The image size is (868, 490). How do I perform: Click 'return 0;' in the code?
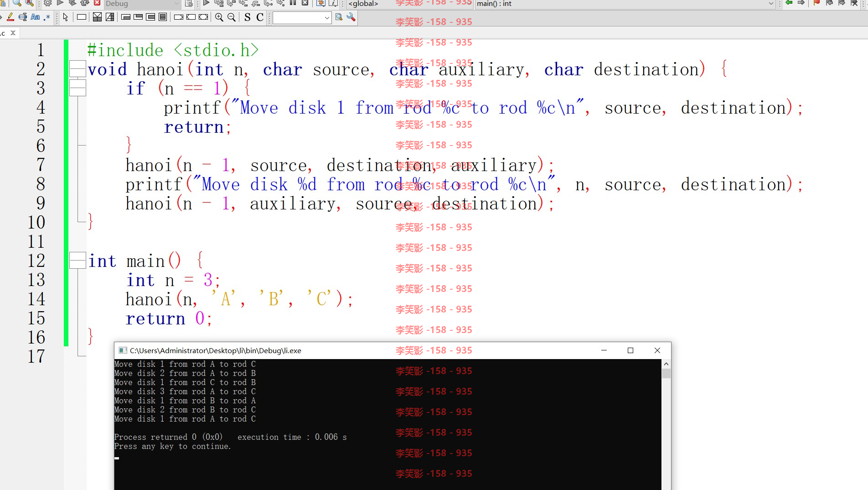[x=169, y=318]
